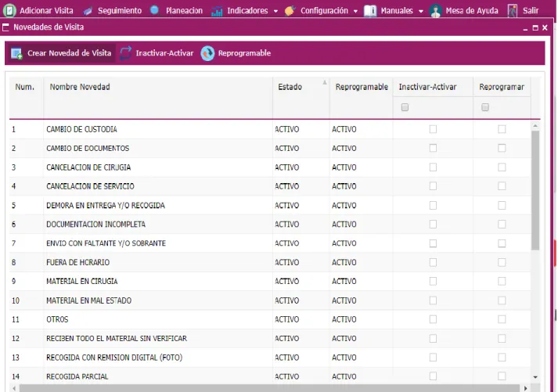Check Inactivar-Activar for RECOGIDA PARCIAL

433,376
